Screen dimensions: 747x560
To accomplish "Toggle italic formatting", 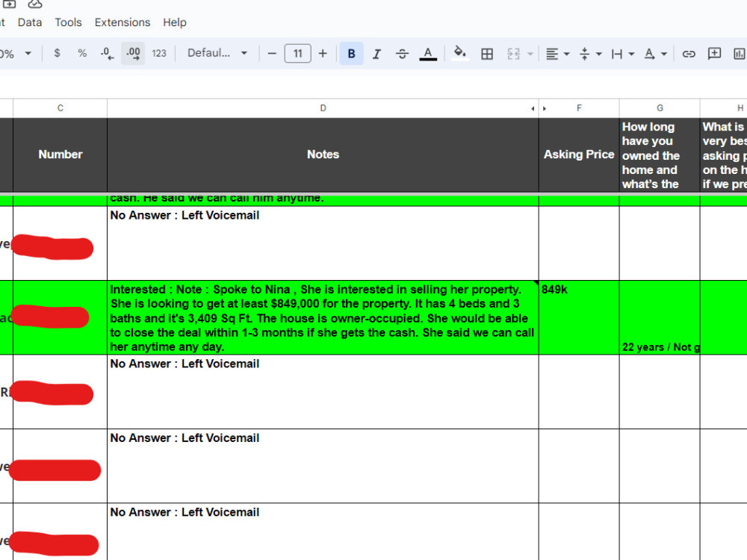I will (376, 53).
